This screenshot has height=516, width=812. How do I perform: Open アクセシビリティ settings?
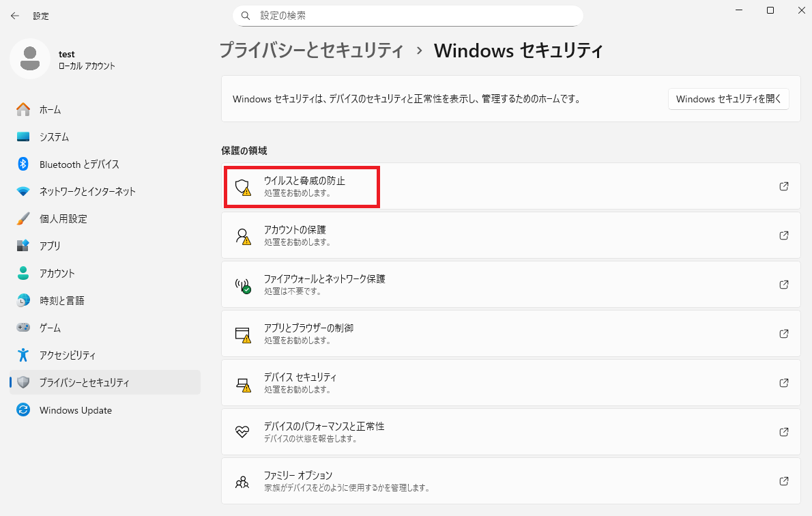105,355
